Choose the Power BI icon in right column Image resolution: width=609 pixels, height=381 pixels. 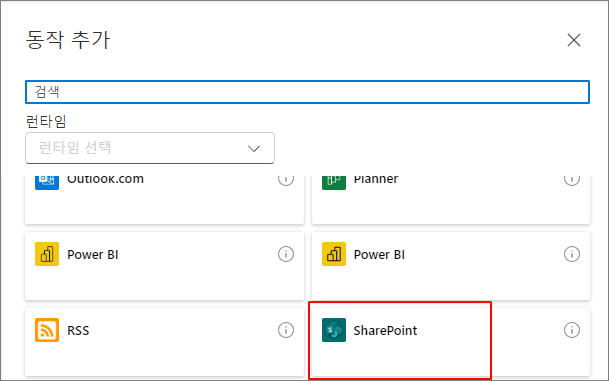(x=334, y=254)
